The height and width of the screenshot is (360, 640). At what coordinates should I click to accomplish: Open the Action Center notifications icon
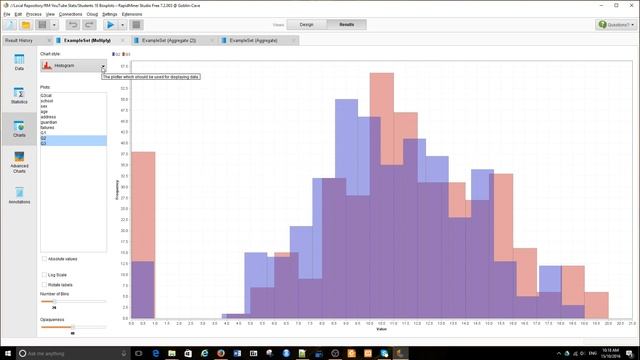pos(629,353)
